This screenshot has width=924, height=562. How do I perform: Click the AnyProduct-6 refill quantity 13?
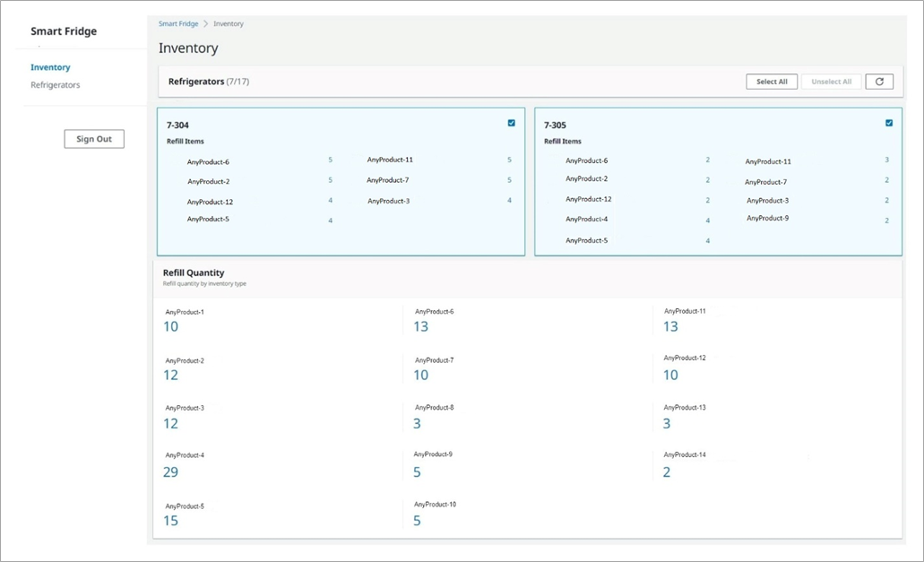(x=420, y=327)
